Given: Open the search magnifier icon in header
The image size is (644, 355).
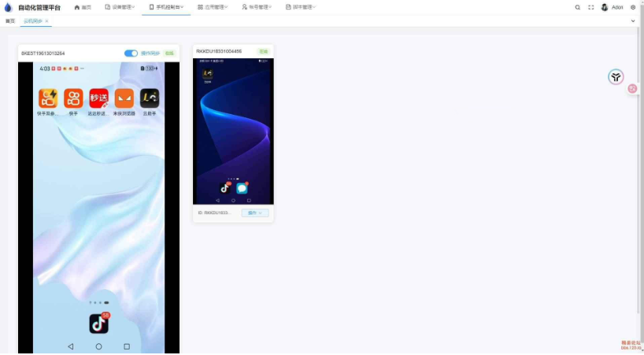Looking at the screenshot, I should coord(577,7).
